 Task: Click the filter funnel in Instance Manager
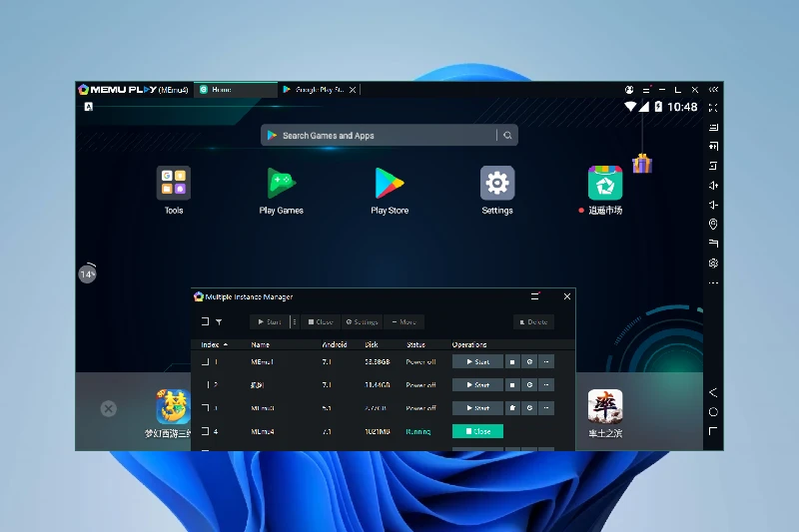[x=219, y=322]
